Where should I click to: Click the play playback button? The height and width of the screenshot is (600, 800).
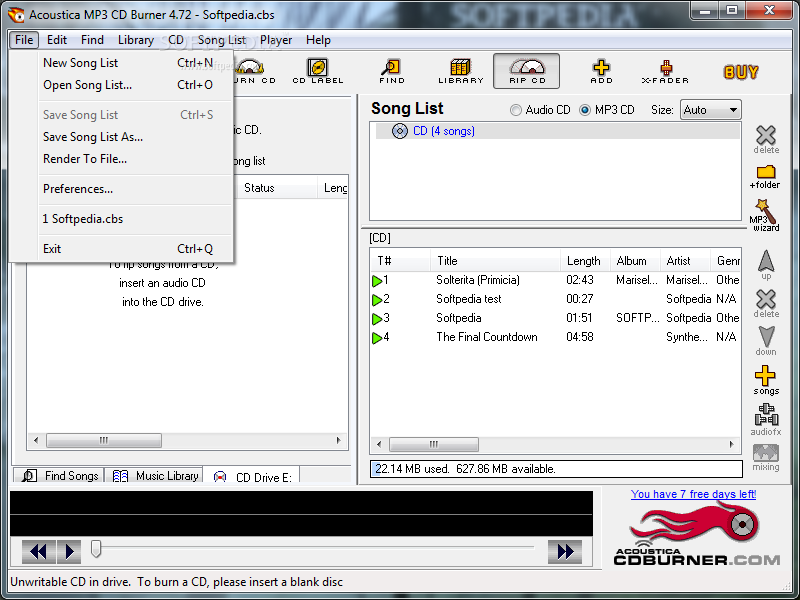coord(69,552)
